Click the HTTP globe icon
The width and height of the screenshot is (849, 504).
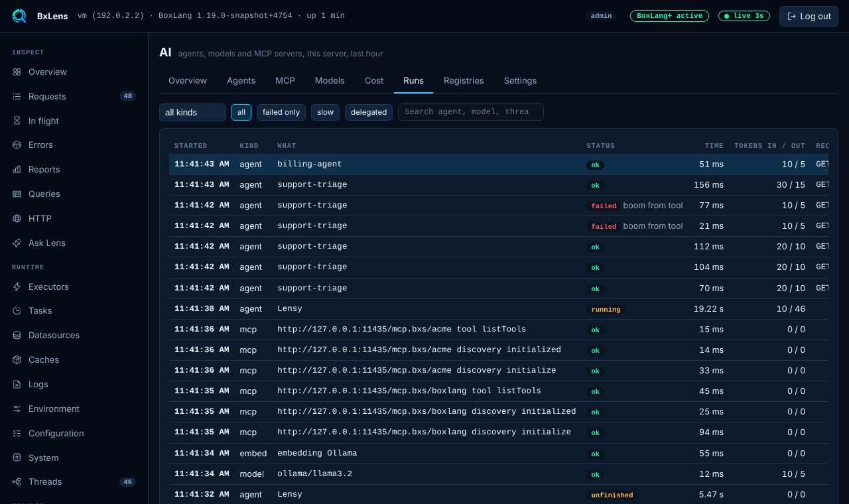coord(17,218)
